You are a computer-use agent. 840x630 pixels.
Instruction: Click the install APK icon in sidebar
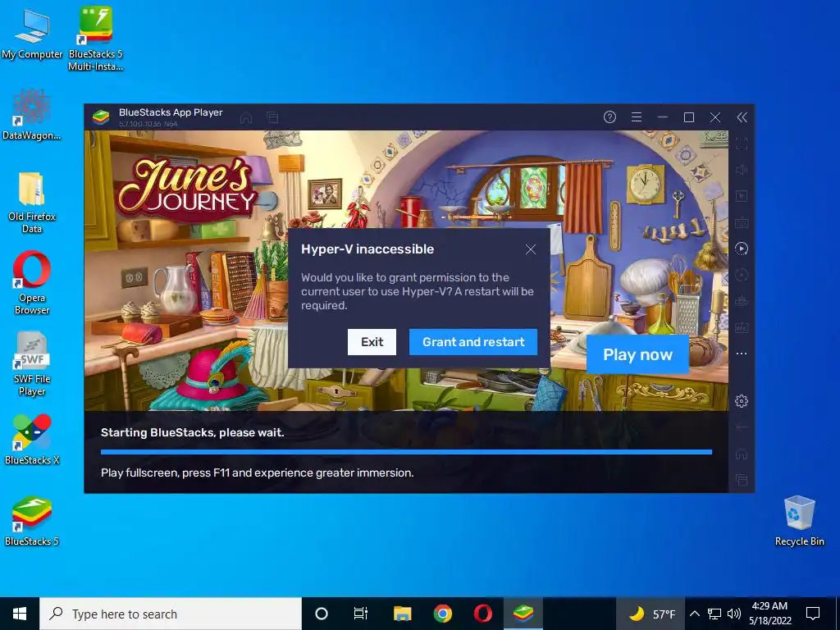click(x=742, y=327)
